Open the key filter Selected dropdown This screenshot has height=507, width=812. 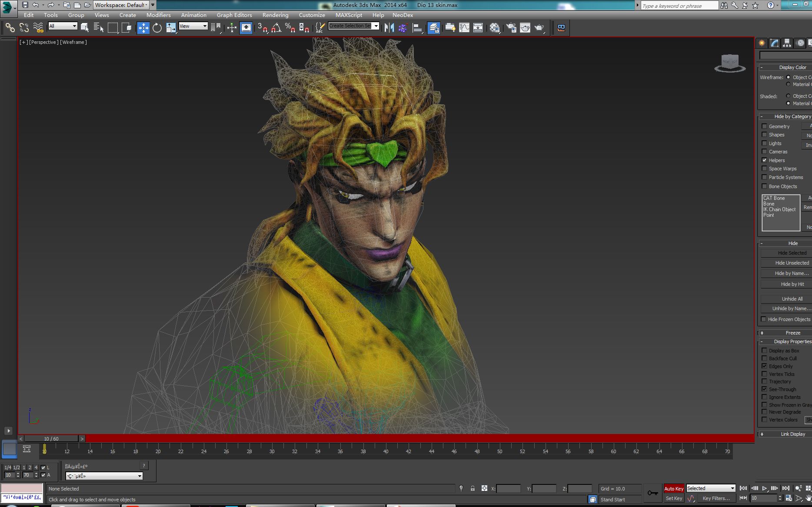(711, 488)
